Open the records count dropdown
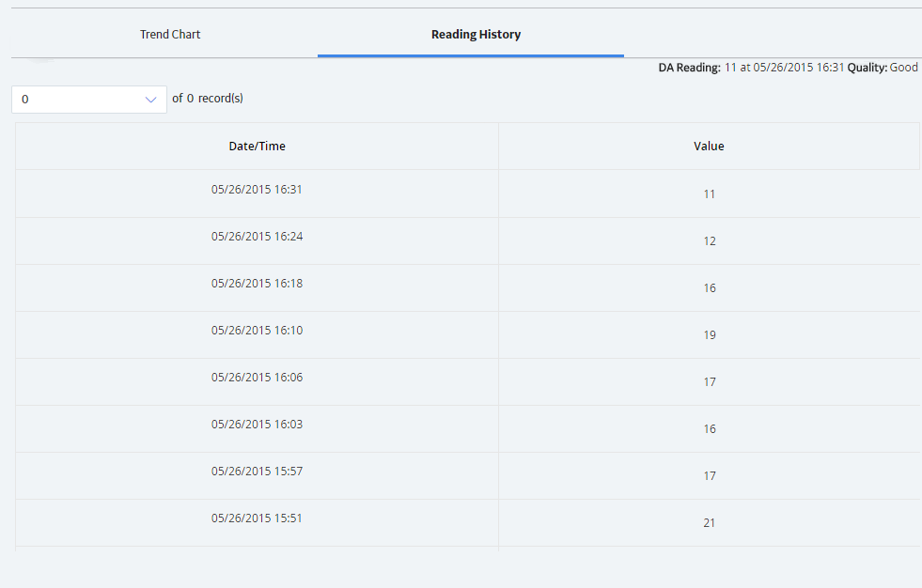Image resolution: width=922 pixels, height=588 pixels. (88, 100)
